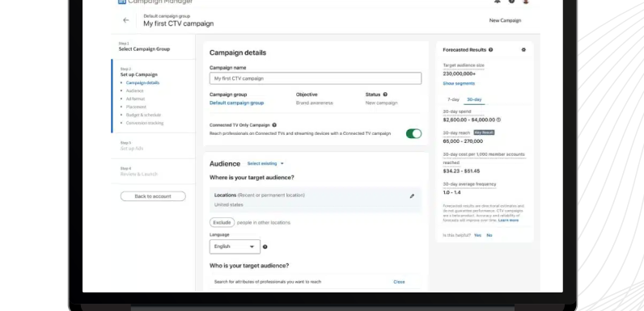644x311 pixels.
Task: Open Forecasted Results settings gear
Action: (523, 49)
